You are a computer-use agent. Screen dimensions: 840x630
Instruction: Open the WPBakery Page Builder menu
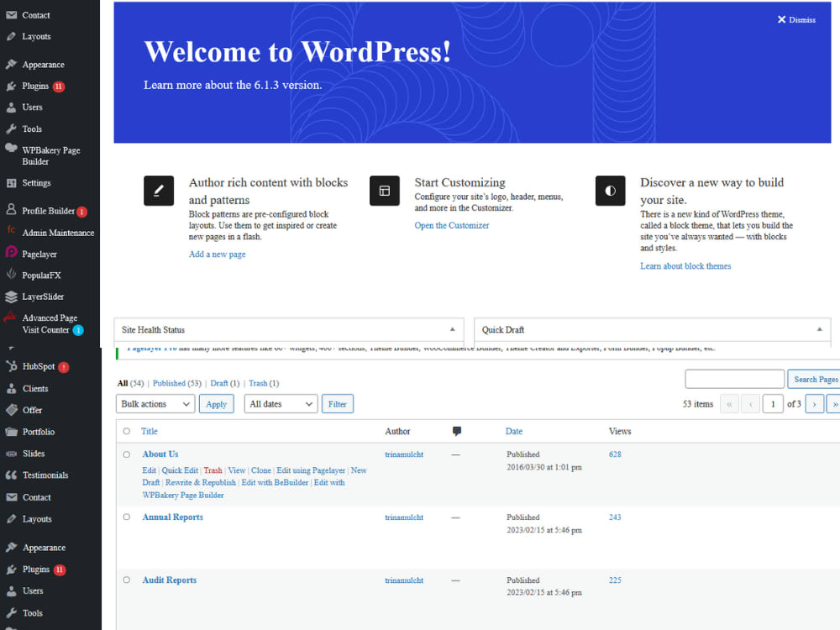pos(50,155)
